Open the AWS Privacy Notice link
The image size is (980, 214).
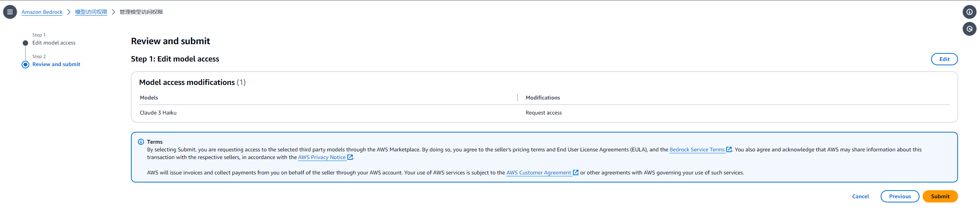322,157
